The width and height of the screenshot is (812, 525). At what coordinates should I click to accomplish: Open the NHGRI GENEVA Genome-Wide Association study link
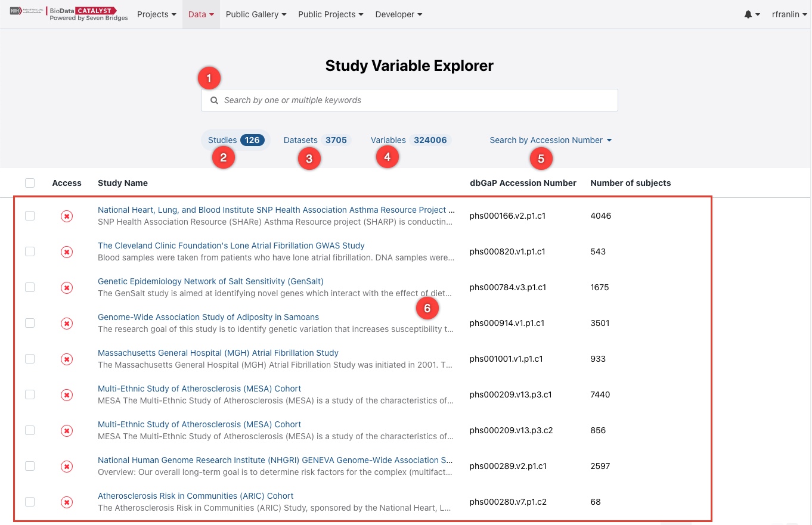[x=275, y=460]
